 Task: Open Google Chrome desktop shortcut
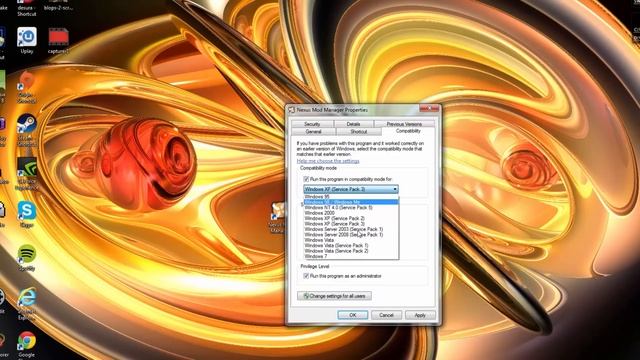point(27,344)
